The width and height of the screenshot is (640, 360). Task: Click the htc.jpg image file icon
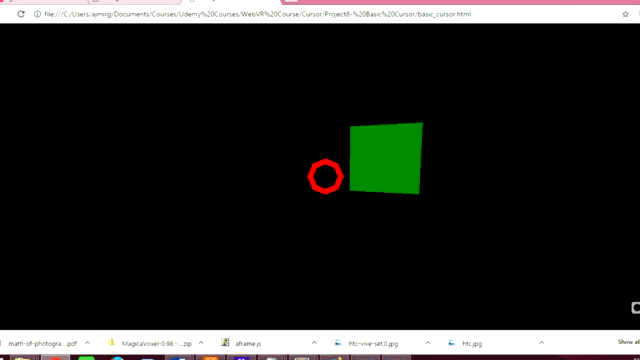tap(451, 343)
